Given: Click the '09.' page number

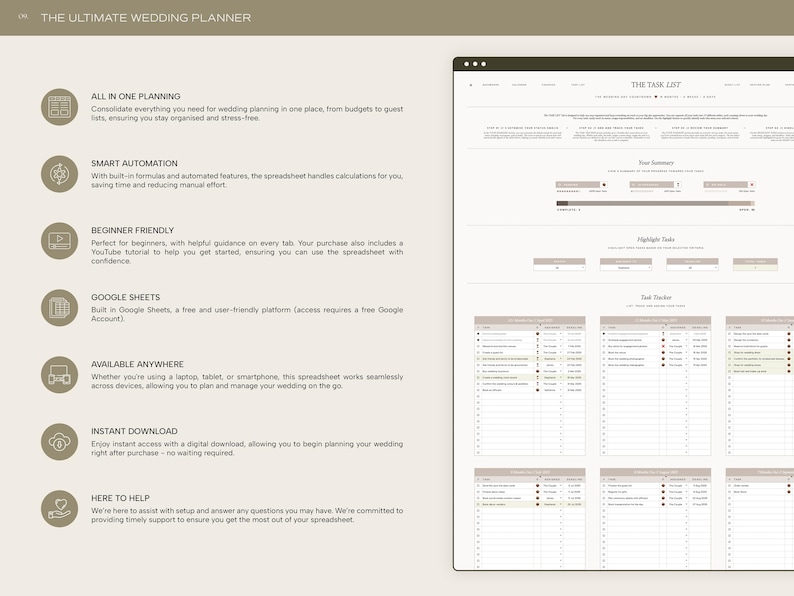Looking at the screenshot, I should (23, 17).
